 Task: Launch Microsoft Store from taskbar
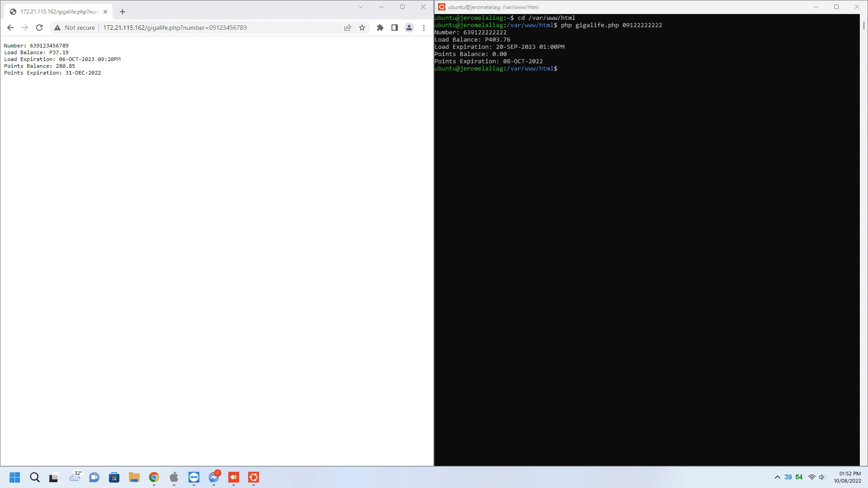114,477
